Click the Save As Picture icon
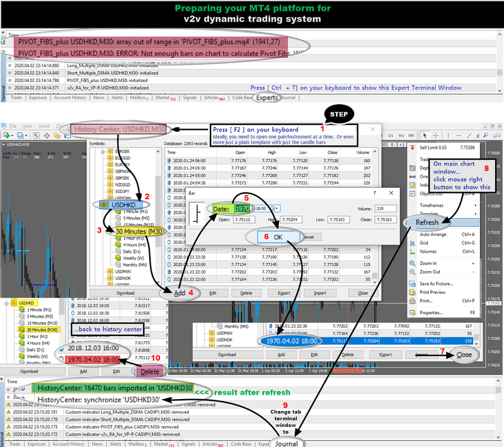 [413, 284]
